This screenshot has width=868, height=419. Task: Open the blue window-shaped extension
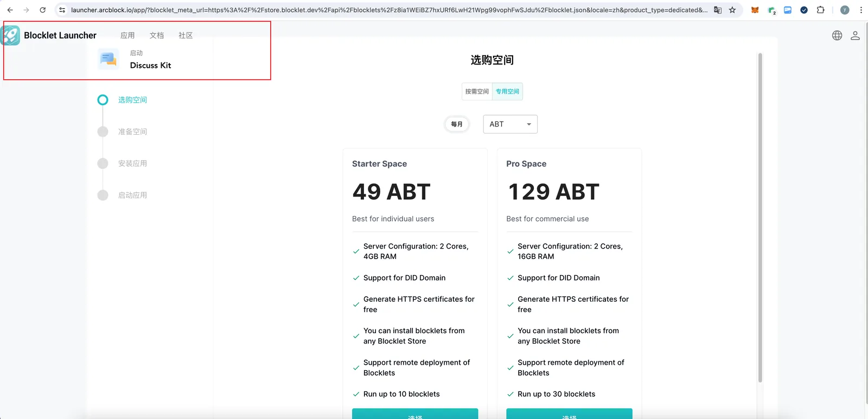pos(788,10)
